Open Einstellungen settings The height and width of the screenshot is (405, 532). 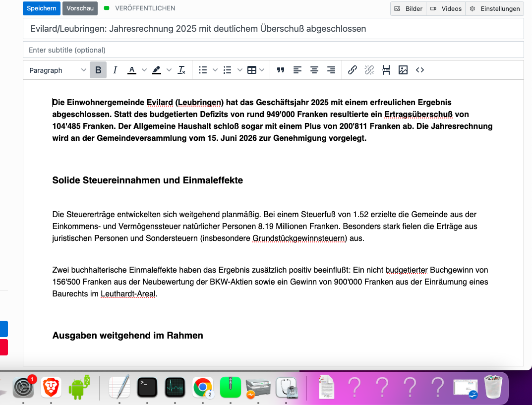coord(495,9)
